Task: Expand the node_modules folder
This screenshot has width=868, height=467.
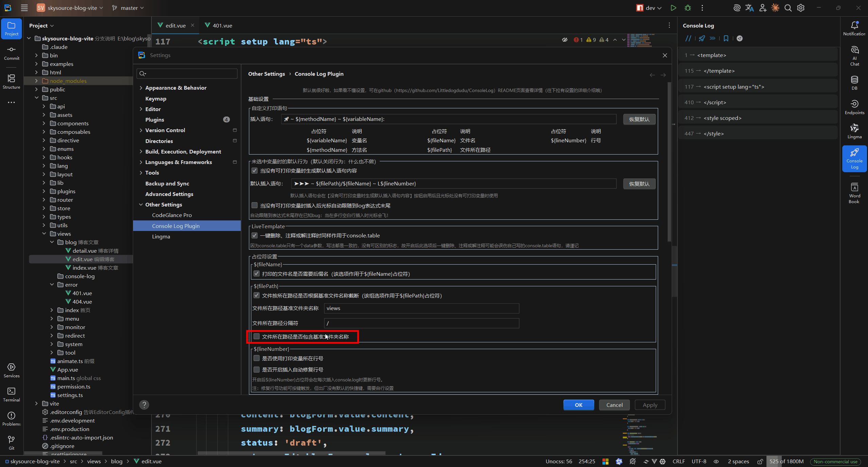Action: click(36, 81)
